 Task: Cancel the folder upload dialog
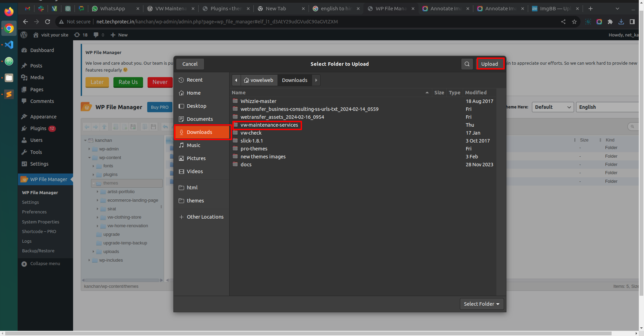[190, 64]
